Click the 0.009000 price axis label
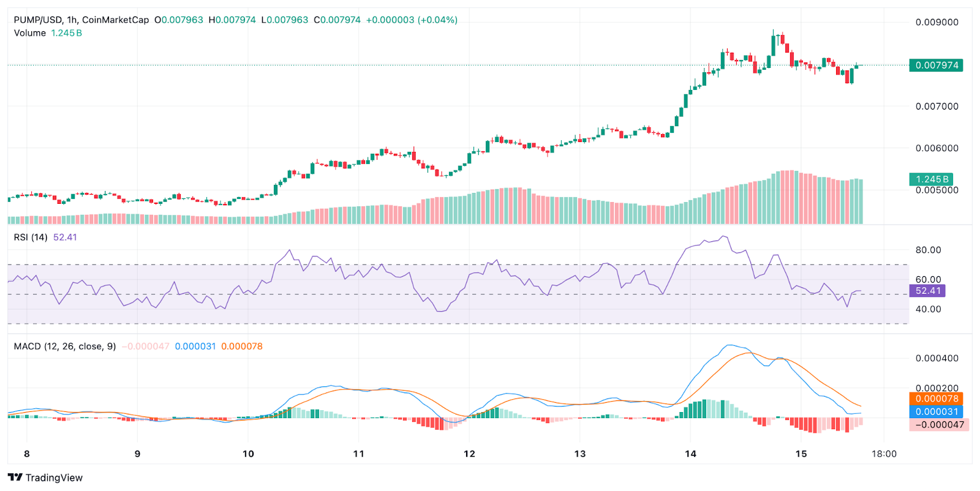The image size is (980, 491). click(937, 23)
